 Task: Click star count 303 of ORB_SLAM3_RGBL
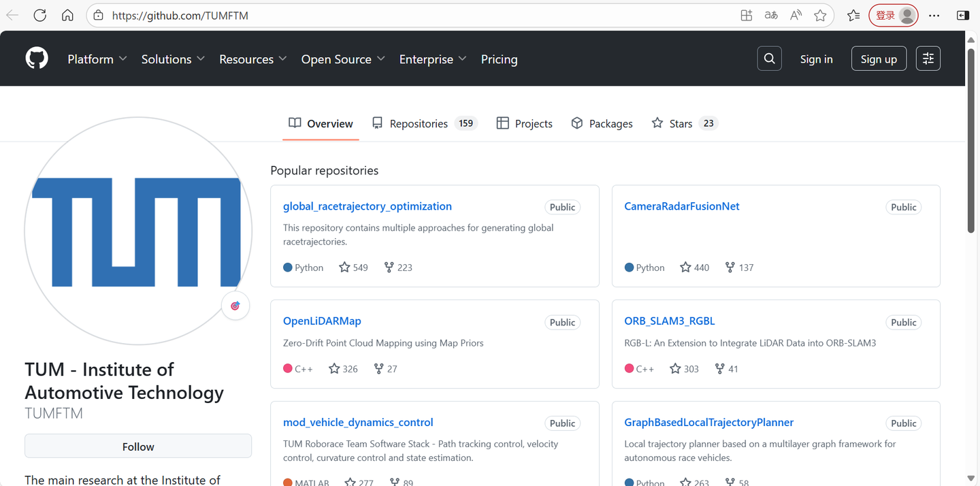(x=685, y=369)
